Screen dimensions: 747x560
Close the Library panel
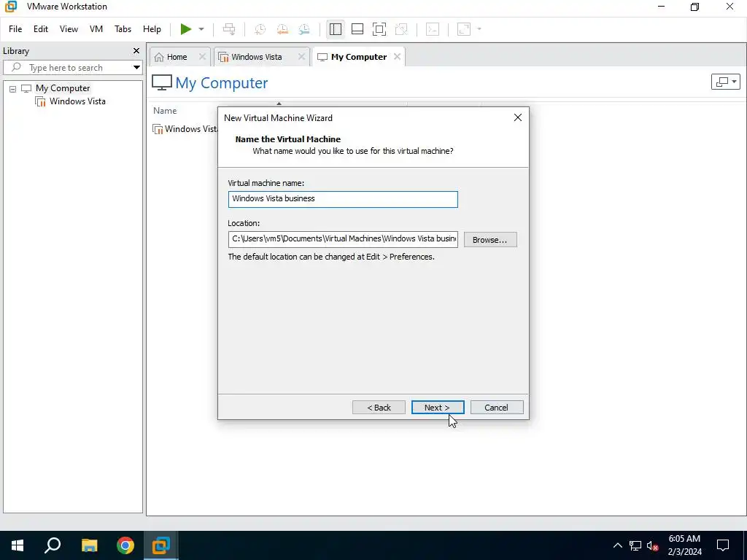pyautogui.click(x=136, y=51)
